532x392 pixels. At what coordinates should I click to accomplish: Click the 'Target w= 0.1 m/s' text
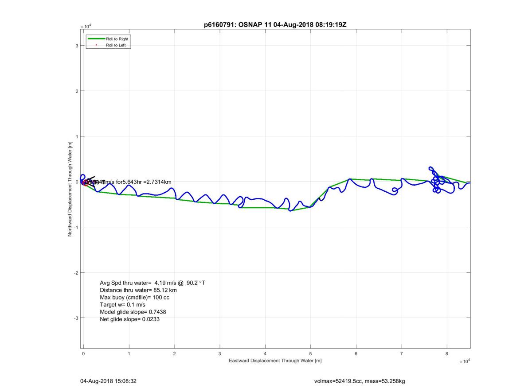click(123, 305)
